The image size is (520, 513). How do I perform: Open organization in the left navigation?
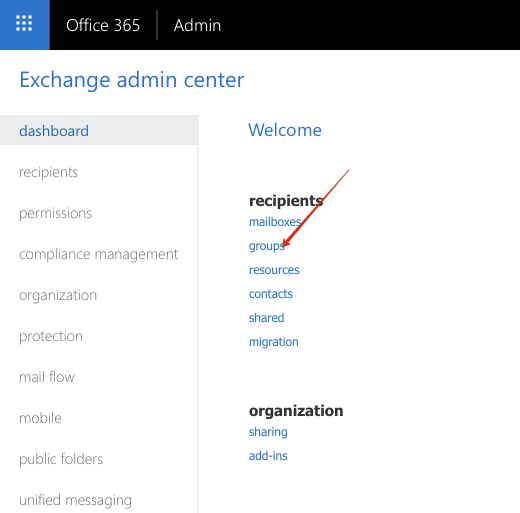[58, 295]
